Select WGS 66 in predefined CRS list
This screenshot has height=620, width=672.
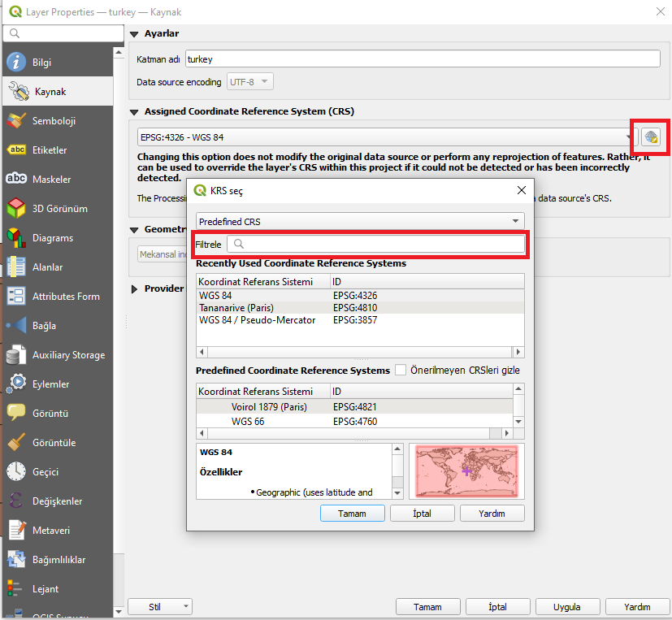tap(354, 421)
